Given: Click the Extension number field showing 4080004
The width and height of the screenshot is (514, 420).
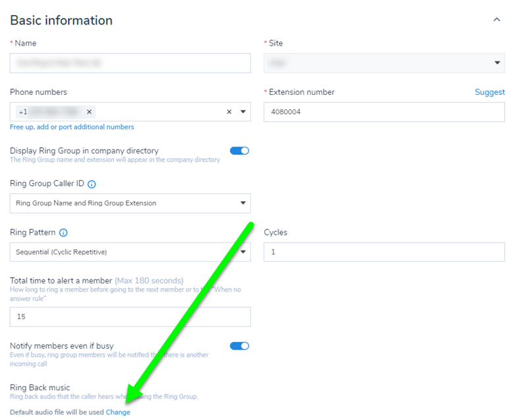Looking at the screenshot, I should click(x=384, y=112).
